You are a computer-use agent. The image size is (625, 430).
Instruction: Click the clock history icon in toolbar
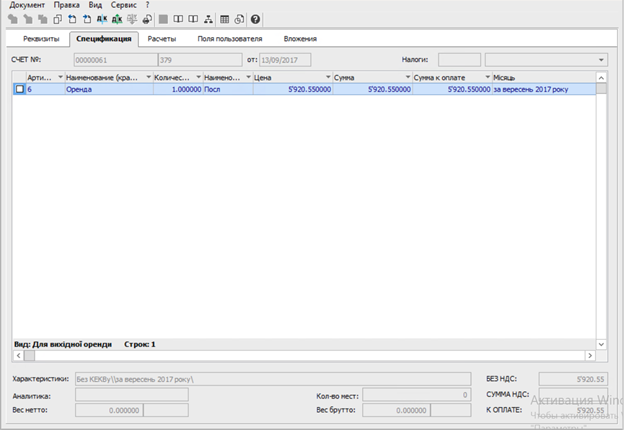pos(240,19)
